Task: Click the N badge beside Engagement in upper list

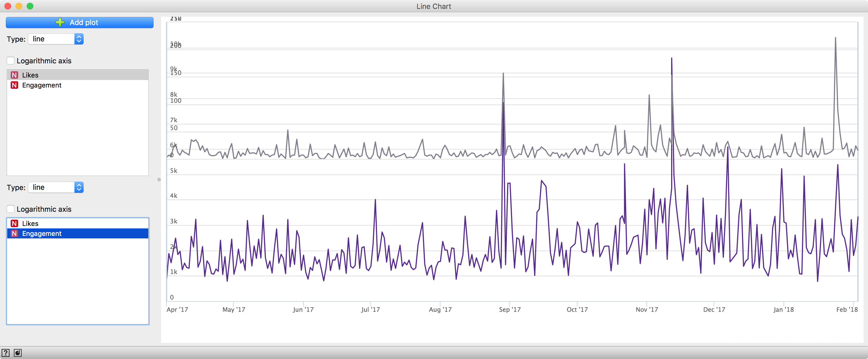Action: pos(14,85)
